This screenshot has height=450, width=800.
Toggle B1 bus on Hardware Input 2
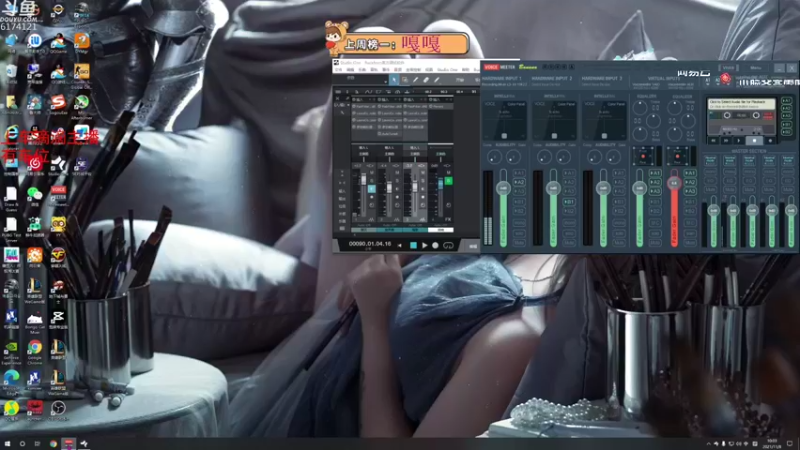(x=569, y=202)
